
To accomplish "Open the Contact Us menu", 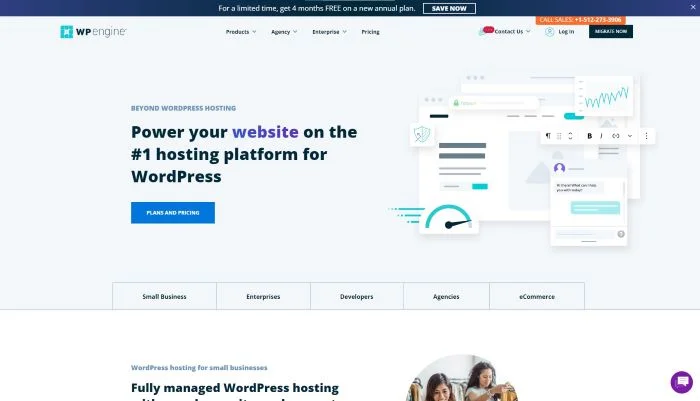I will pos(508,31).
